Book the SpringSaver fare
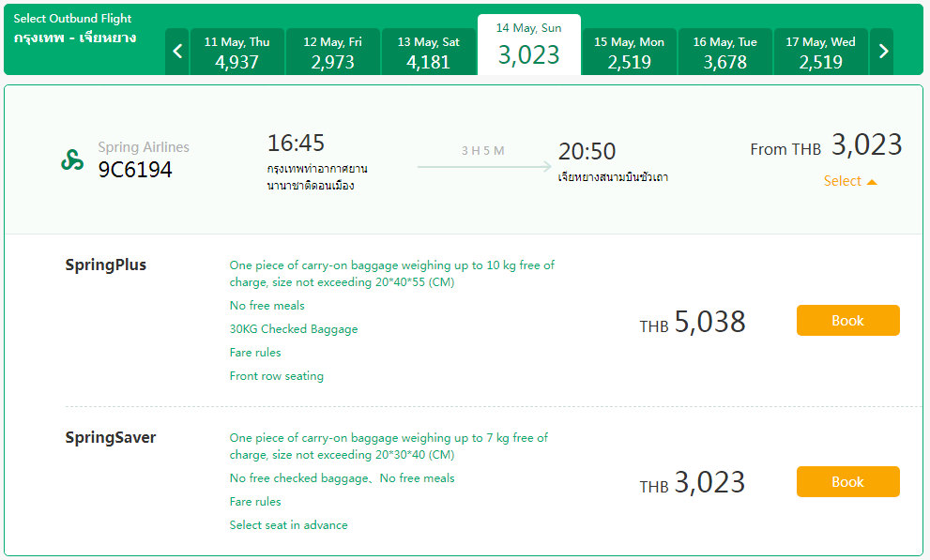 (x=847, y=482)
